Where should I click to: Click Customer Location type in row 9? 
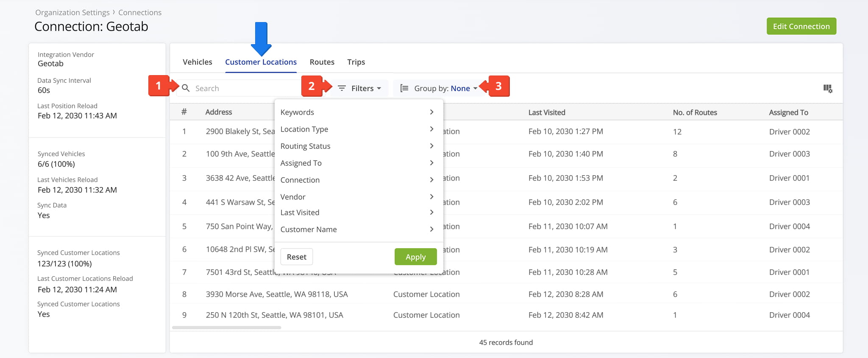click(x=426, y=315)
